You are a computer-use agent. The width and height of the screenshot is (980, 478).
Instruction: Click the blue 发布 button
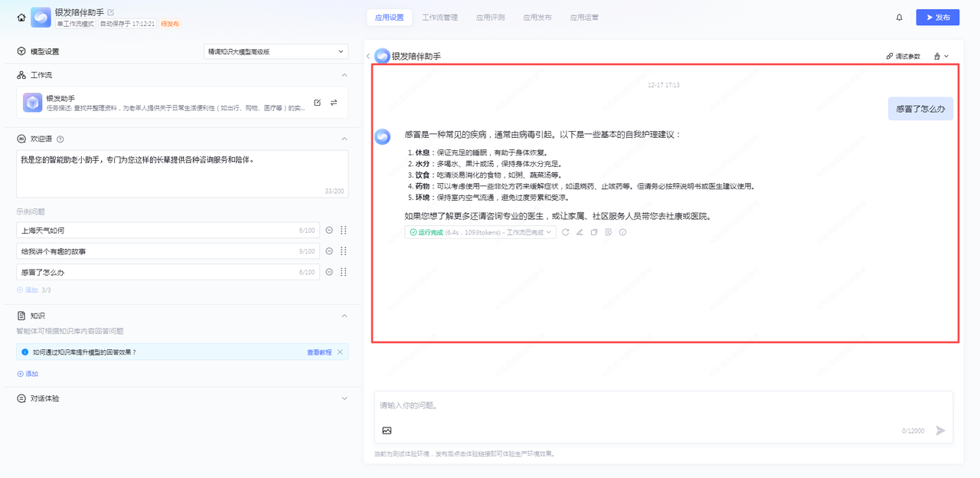coord(938,17)
